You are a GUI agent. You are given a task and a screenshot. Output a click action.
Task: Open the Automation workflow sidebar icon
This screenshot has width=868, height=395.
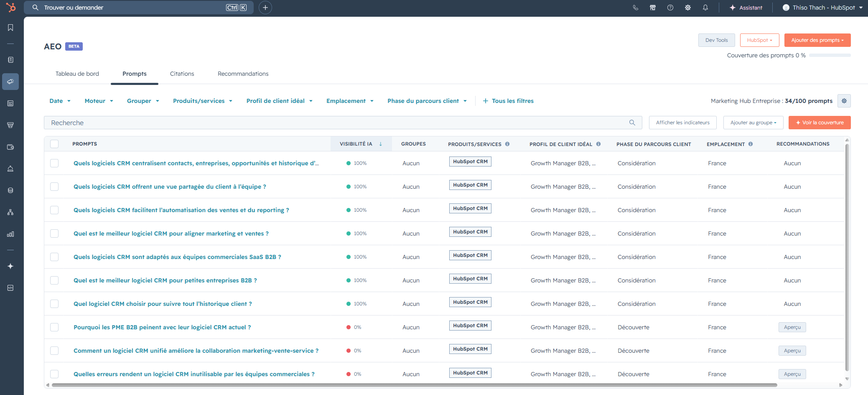[10, 212]
